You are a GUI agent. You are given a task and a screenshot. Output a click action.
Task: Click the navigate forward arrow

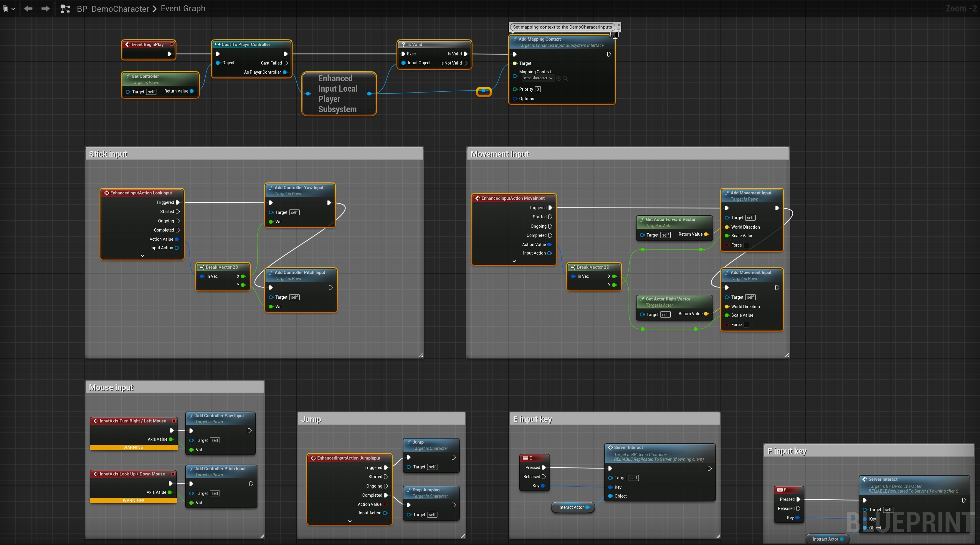(x=45, y=8)
